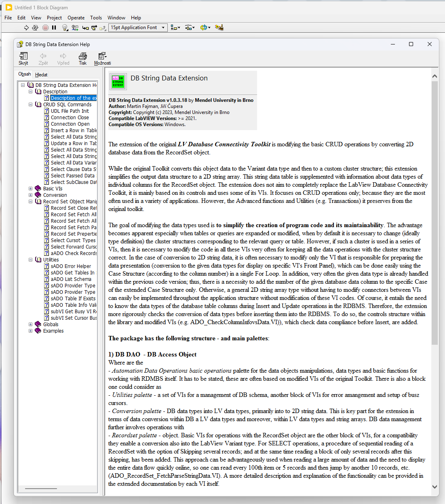Collapse the Record Set Object node
This screenshot has width=445, height=504.
click(x=30, y=201)
